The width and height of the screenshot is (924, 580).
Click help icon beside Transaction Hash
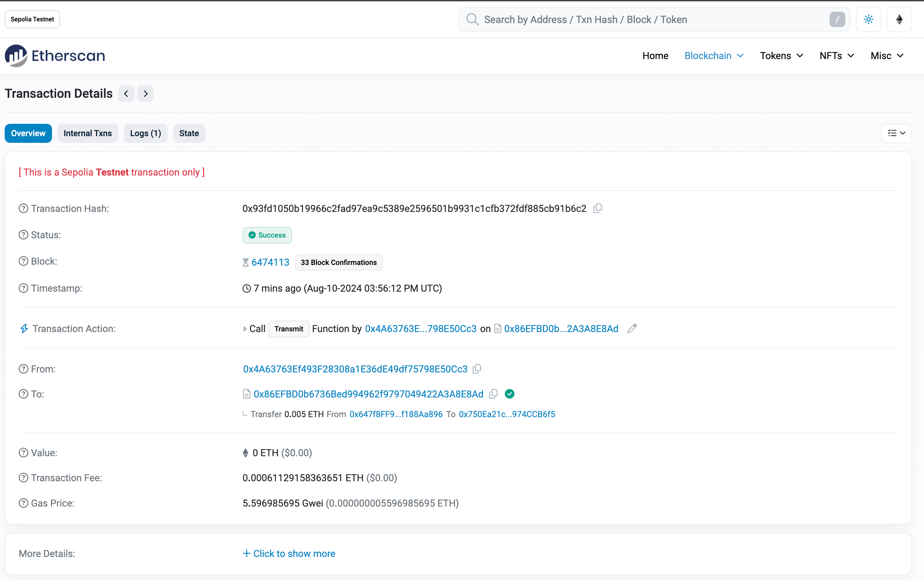[x=23, y=208]
